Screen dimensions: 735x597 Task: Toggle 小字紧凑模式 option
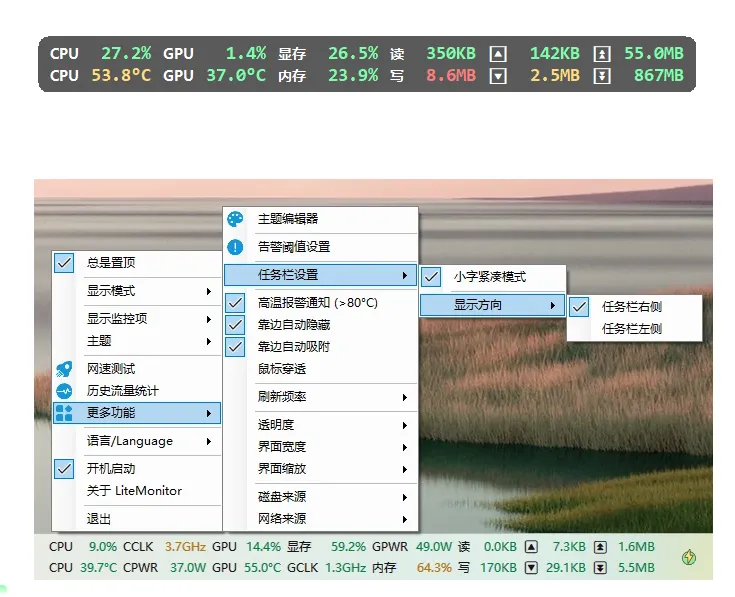(x=493, y=277)
